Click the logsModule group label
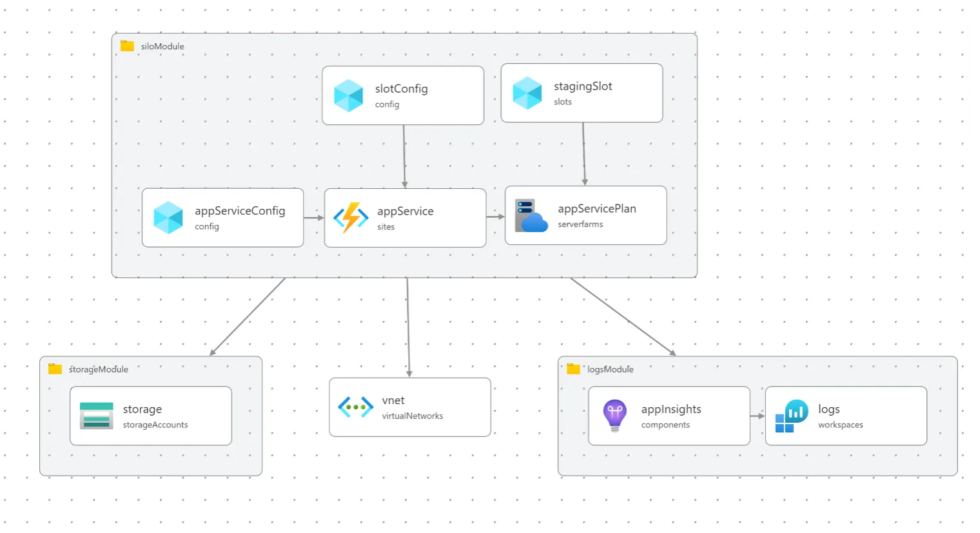This screenshot has width=980, height=533. point(610,369)
